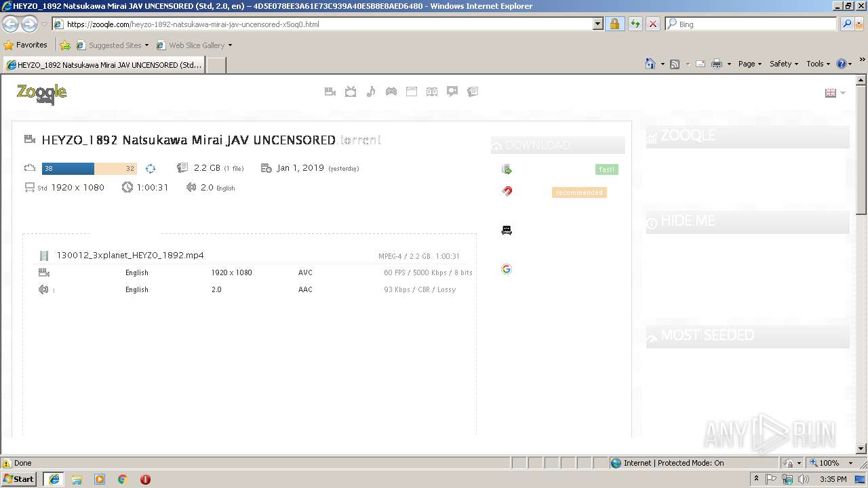Open the Movies category icon

pos(330,91)
